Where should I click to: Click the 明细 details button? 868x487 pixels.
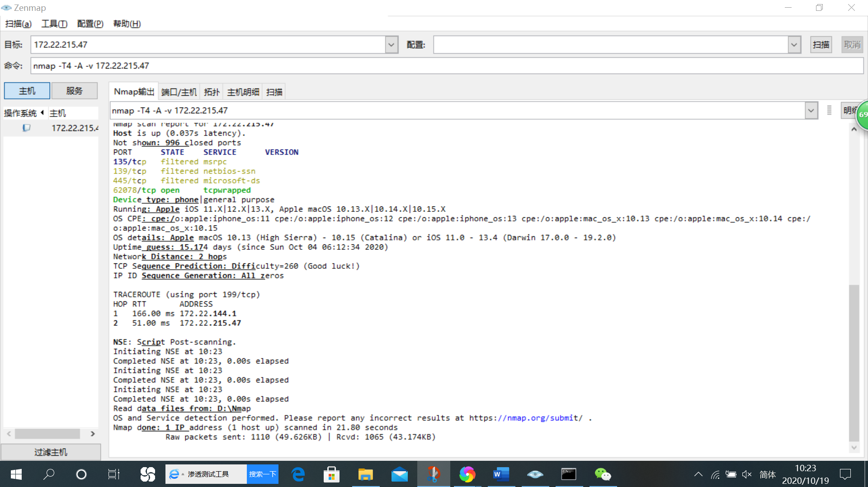[x=850, y=110]
